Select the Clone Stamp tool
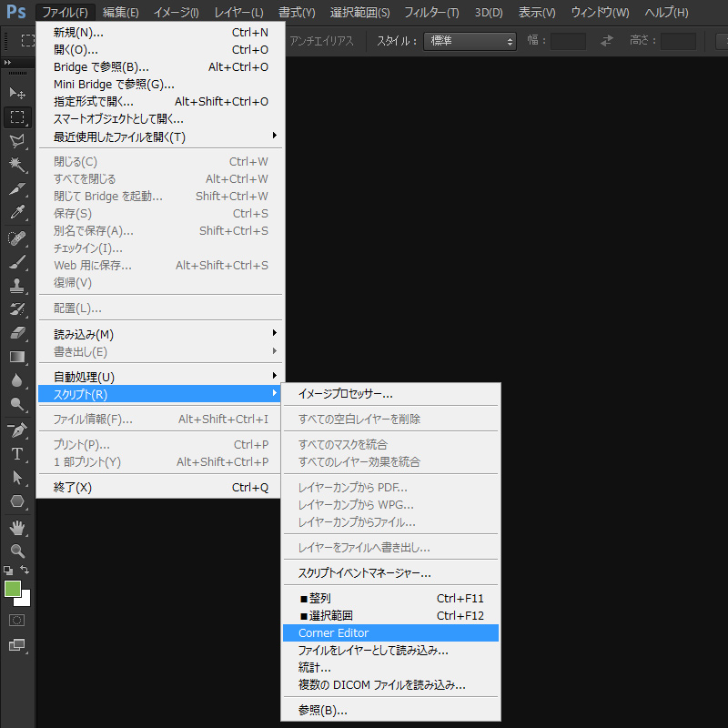 click(17, 286)
